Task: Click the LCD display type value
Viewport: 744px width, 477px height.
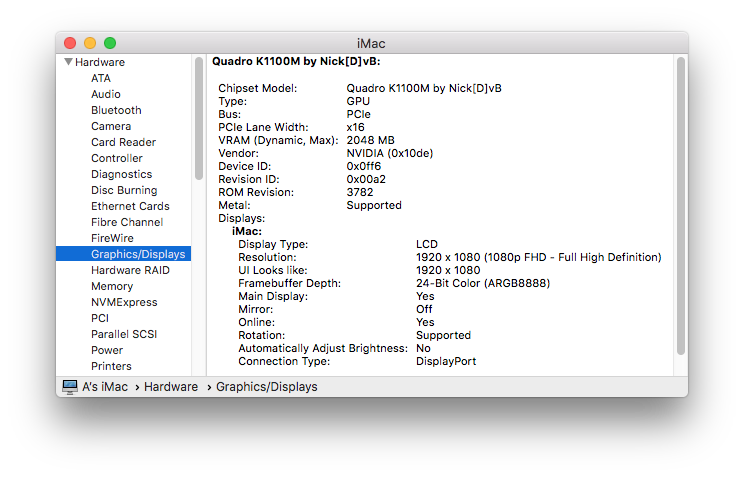Action: [x=427, y=244]
